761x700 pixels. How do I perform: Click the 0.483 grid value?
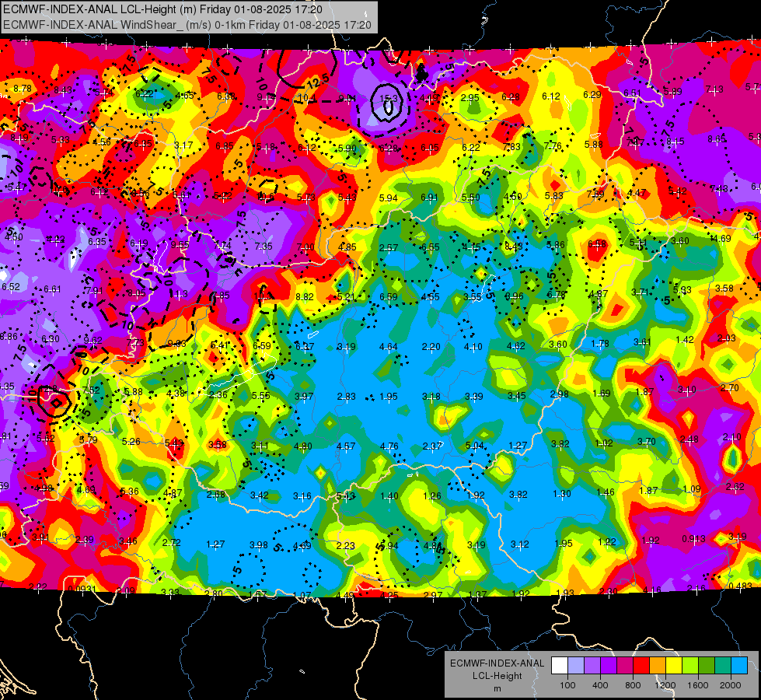click(x=740, y=586)
